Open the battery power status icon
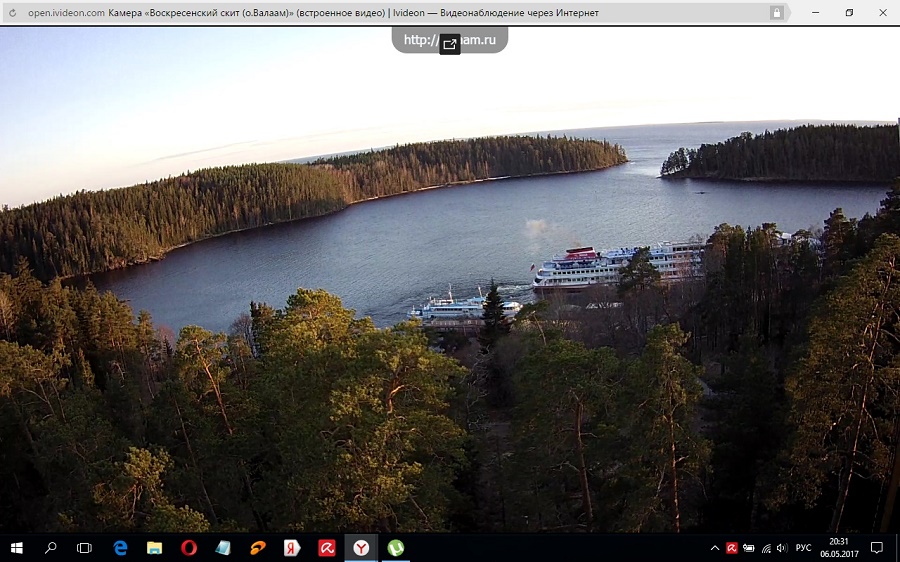900x562 pixels. pyautogui.click(x=748, y=548)
